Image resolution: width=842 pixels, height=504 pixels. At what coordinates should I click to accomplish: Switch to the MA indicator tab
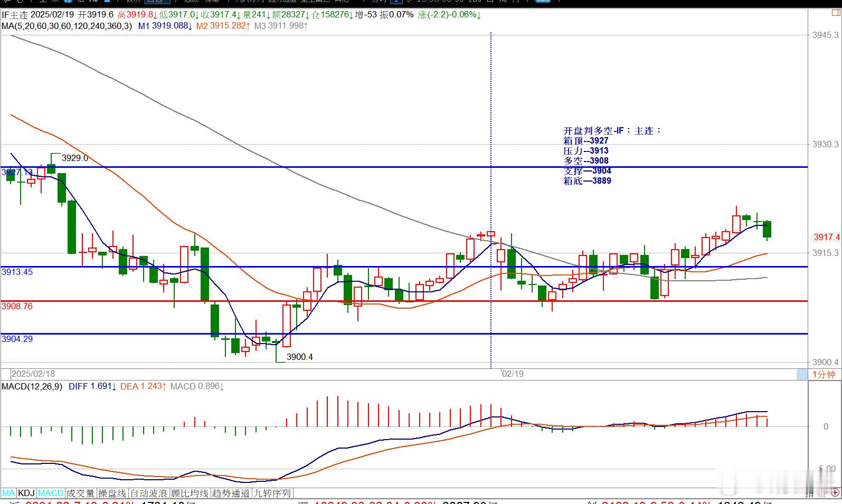pos(8,493)
